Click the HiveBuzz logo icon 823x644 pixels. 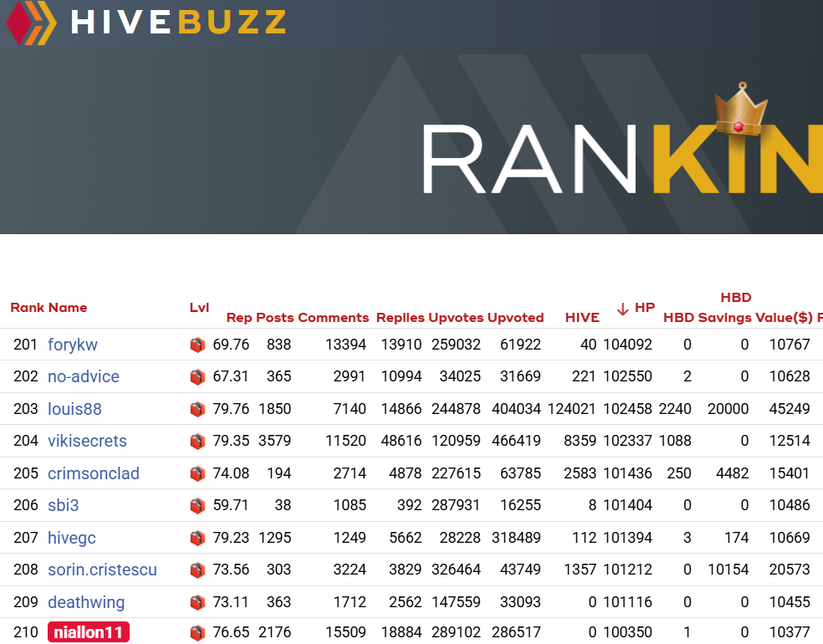click(x=30, y=23)
